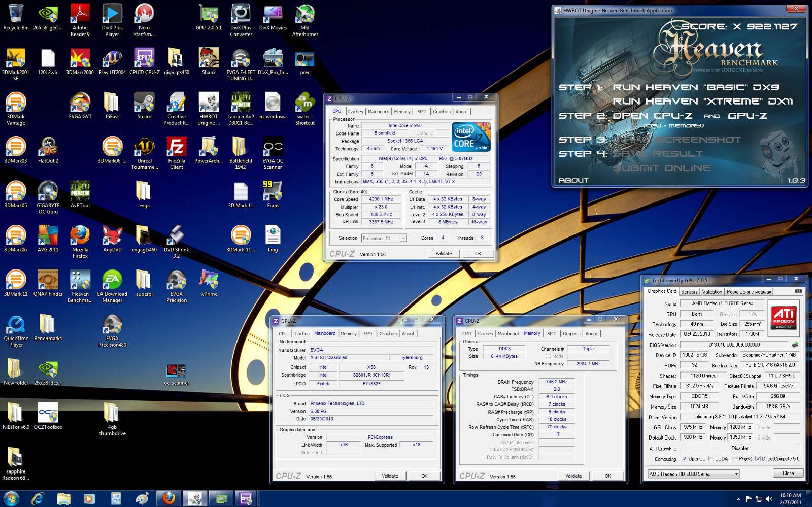Image resolution: width=812 pixels, height=507 pixels.
Task: Click the Firefox taskbar button
Action: [x=168, y=498]
